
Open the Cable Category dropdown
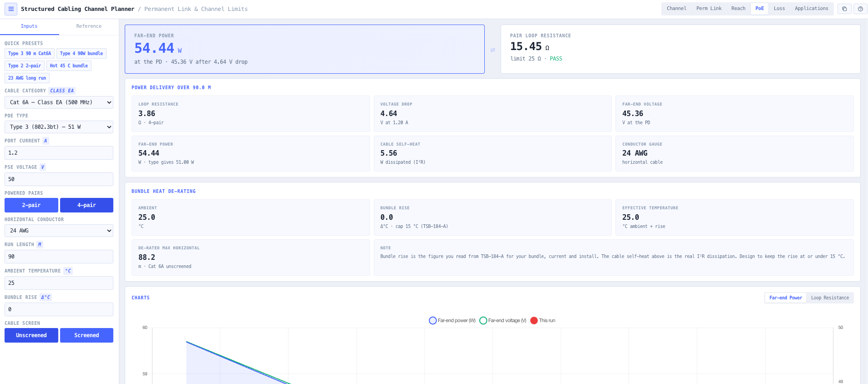click(59, 102)
